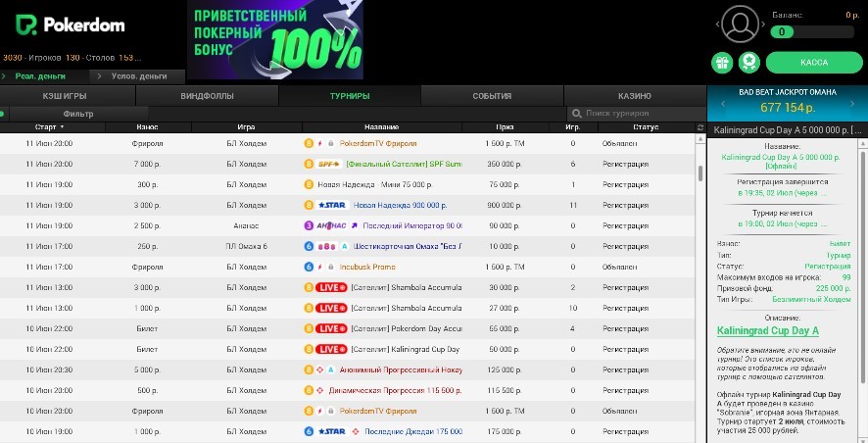This screenshot has width=868, height=443.
Task: Sort by Приз column header
Action: click(505, 127)
